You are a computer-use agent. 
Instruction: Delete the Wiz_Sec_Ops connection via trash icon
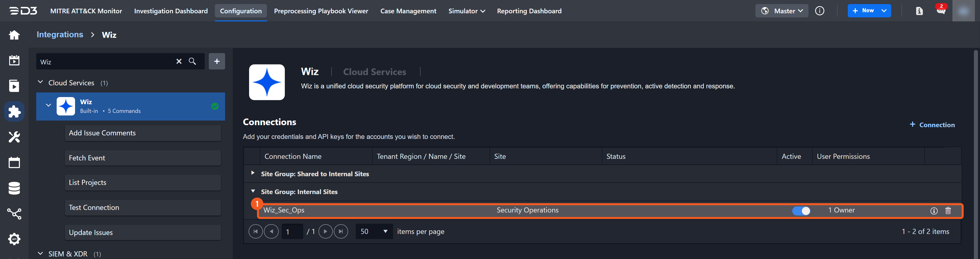coord(948,211)
